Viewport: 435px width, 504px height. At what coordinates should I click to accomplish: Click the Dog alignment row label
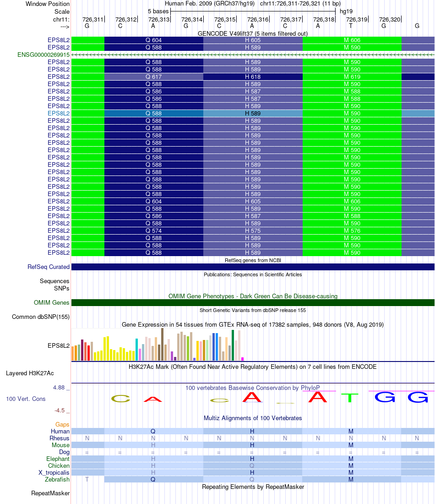point(64,452)
